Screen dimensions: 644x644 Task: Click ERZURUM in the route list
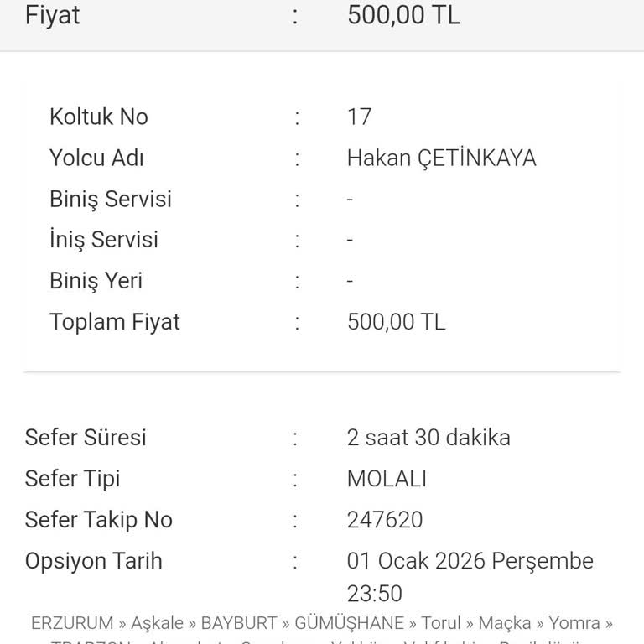[x=72, y=623]
